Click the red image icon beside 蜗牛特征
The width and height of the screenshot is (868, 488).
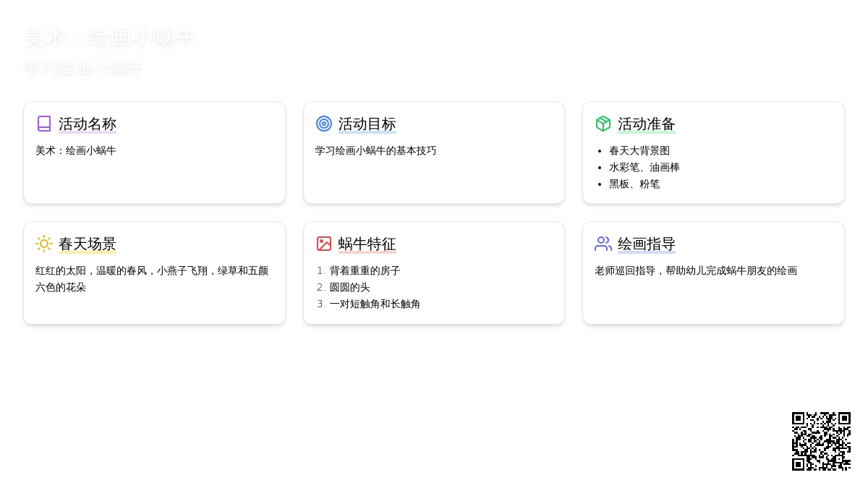pos(324,244)
